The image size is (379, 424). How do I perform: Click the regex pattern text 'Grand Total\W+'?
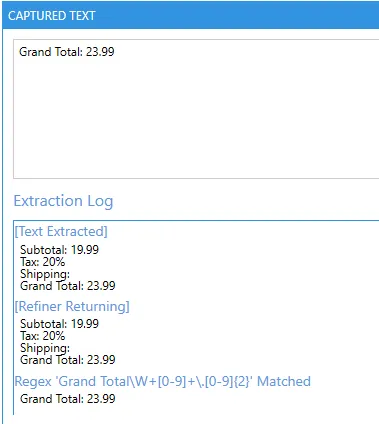(x=108, y=381)
